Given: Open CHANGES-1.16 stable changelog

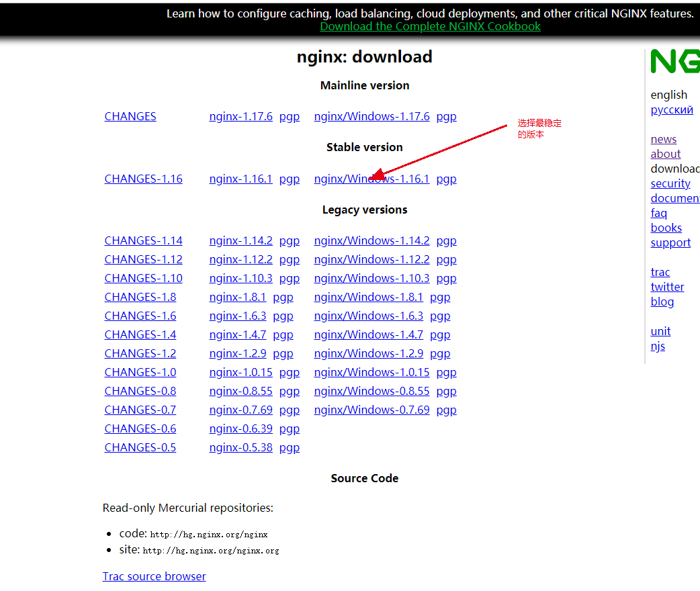Looking at the screenshot, I should click(x=143, y=179).
